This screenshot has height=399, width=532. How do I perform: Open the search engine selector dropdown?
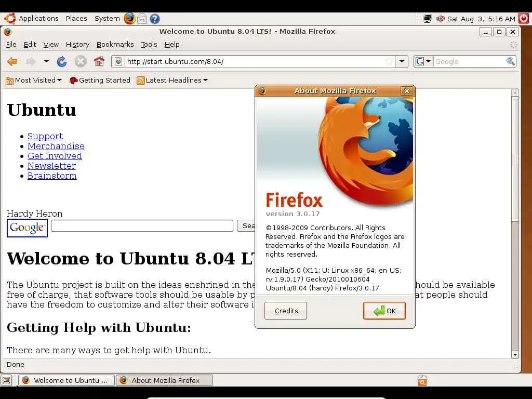[x=423, y=61]
